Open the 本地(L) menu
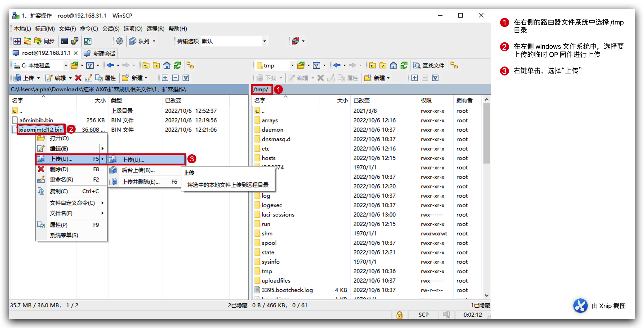 coord(22,29)
